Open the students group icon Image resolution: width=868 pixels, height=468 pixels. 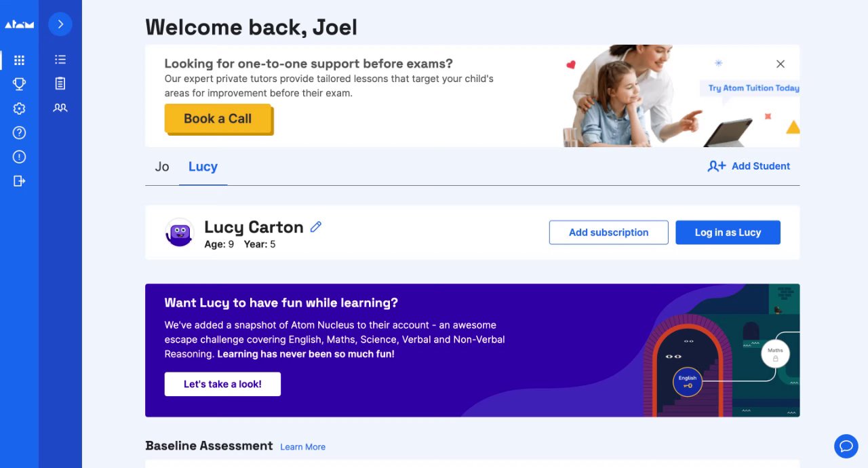[x=60, y=107]
